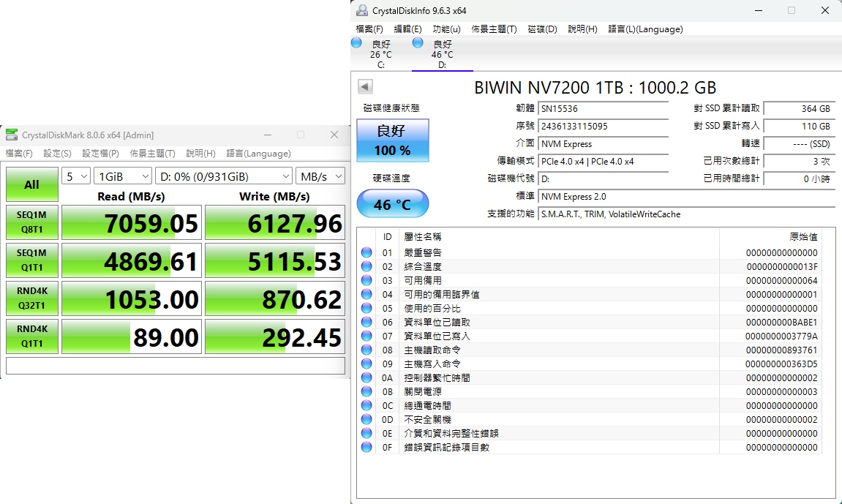This screenshot has width=842, height=504.
Task: Click the CrystalDiskMark app icon in title bar
Action: [x=11, y=135]
